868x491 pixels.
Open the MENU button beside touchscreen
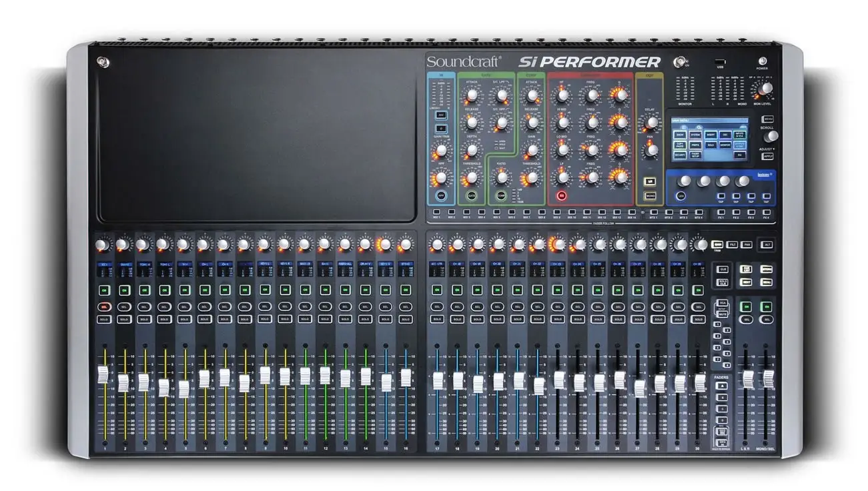click(x=769, y=118)
